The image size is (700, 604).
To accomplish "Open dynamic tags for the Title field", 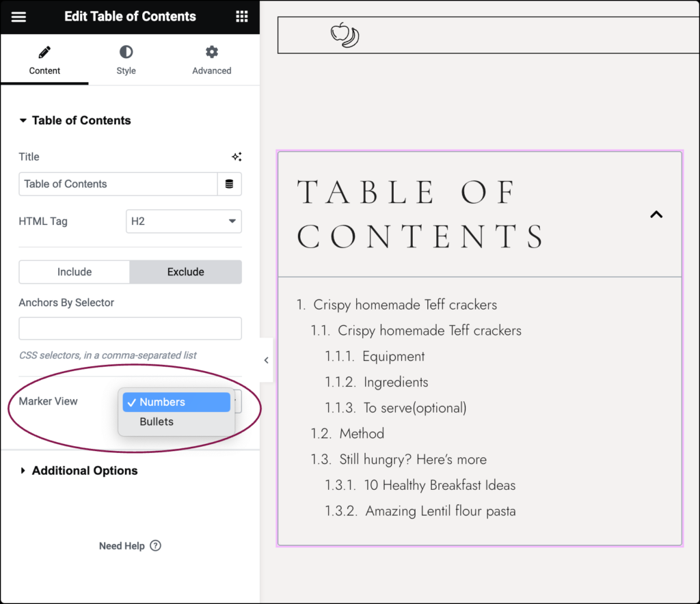I will pos(230,184).
